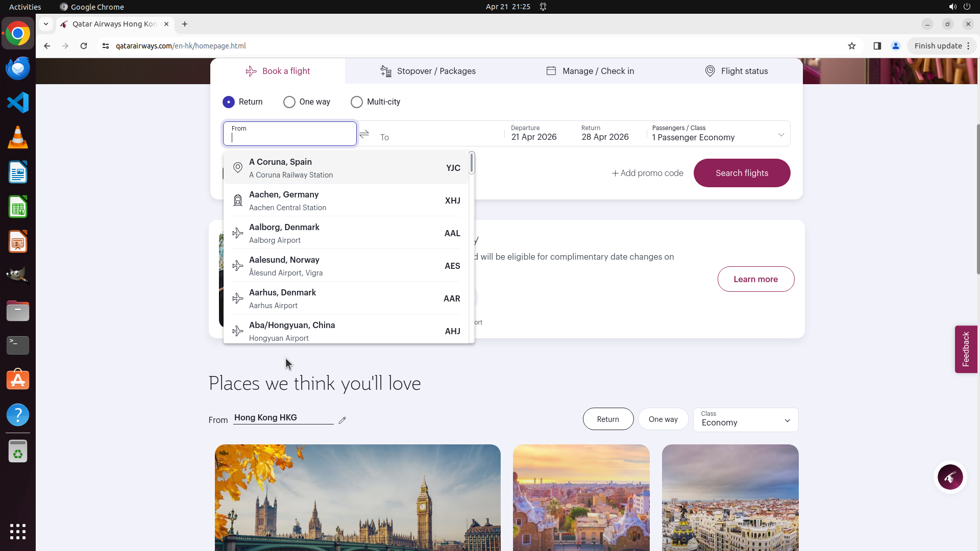The width and height of the screenshot is (980, 551).
Task: Select the One way trip radio button
Action: pos(289,102)
